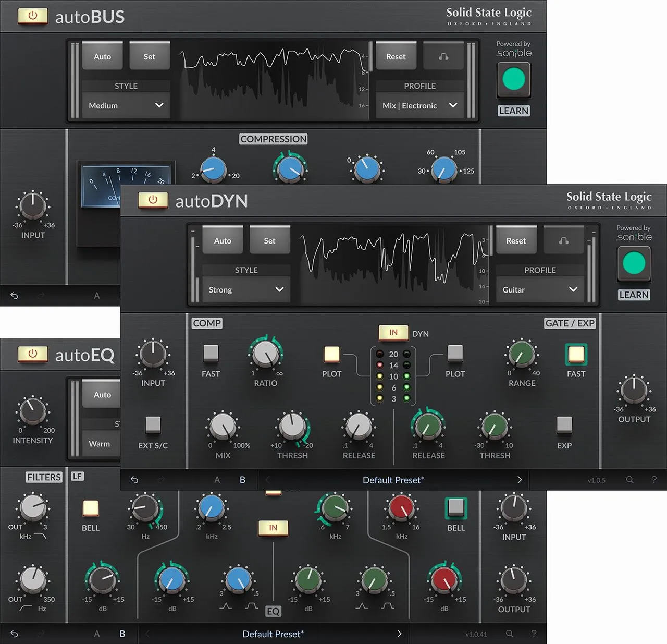Select state A in autoDYN footer
Viewport: 667px width, 644px height.
click(217, 480)
